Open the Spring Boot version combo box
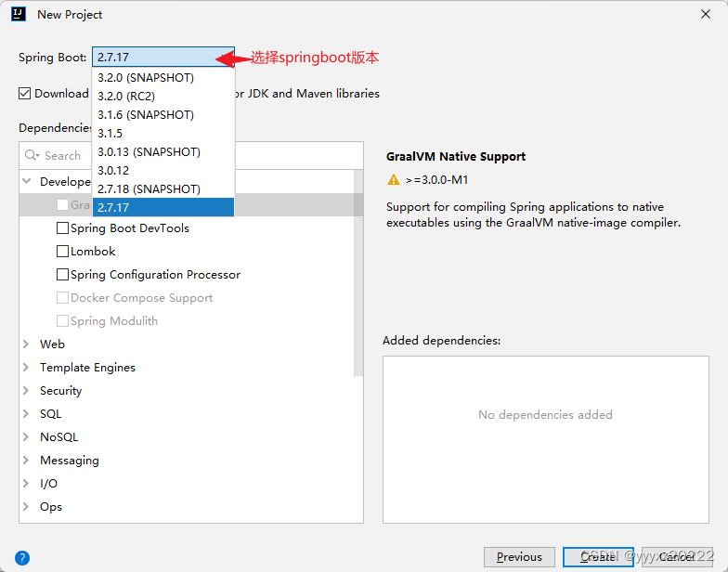728x572 pixels. point(163,58)
